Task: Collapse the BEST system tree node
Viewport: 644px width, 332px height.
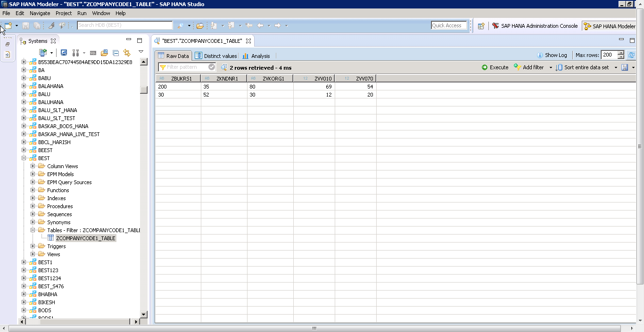Action: tap(24, 158)
